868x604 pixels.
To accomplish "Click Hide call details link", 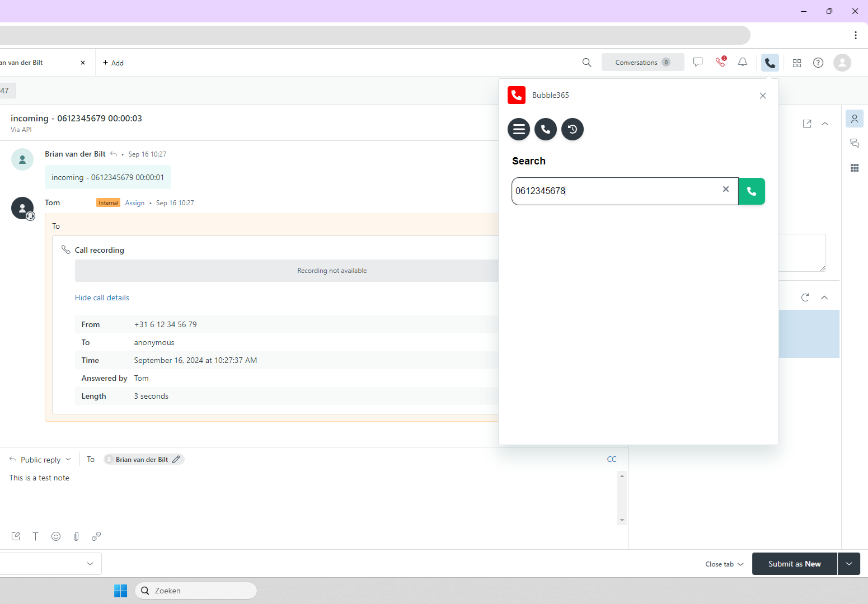I will point(102,298).
